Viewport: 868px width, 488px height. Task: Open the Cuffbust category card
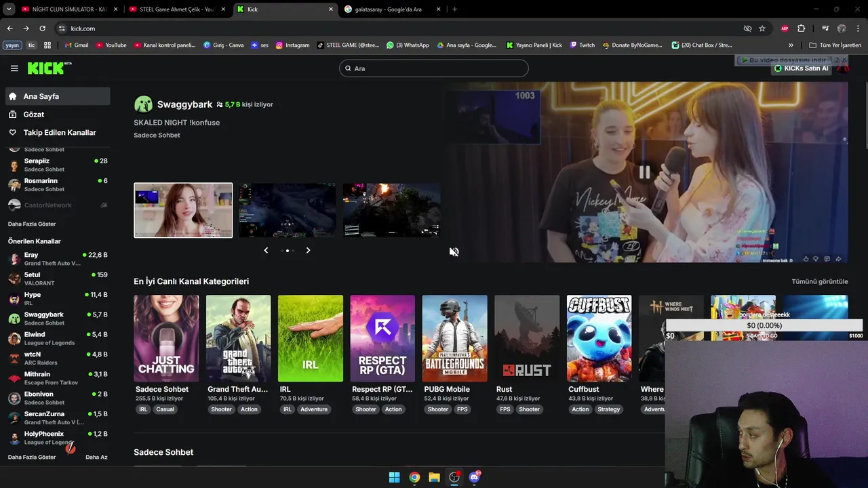[599, 338]
